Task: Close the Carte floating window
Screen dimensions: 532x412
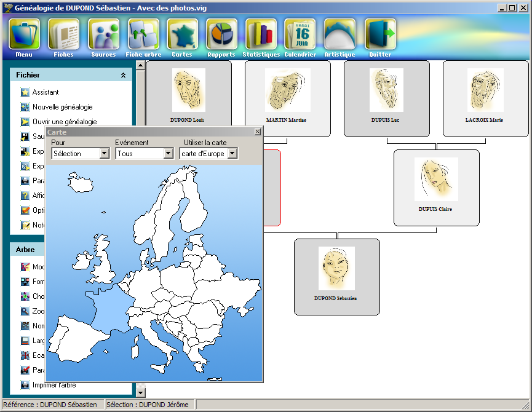Action: tap(258, 132)
